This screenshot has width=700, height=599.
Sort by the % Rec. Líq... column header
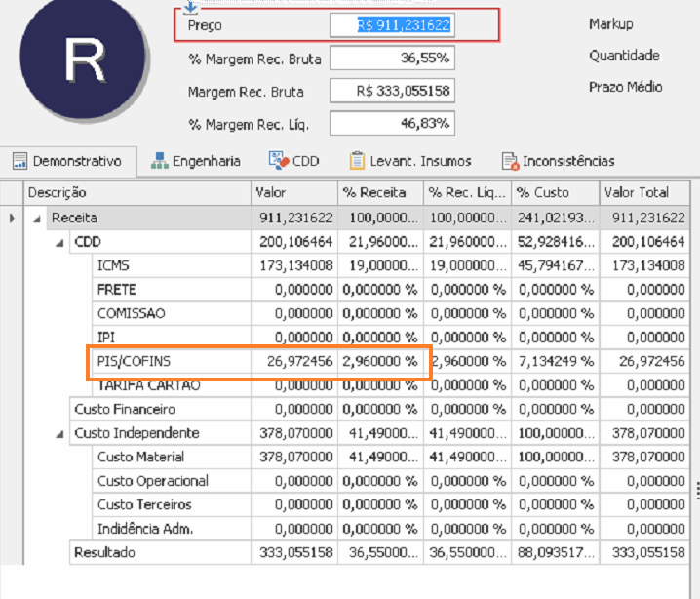467,193
